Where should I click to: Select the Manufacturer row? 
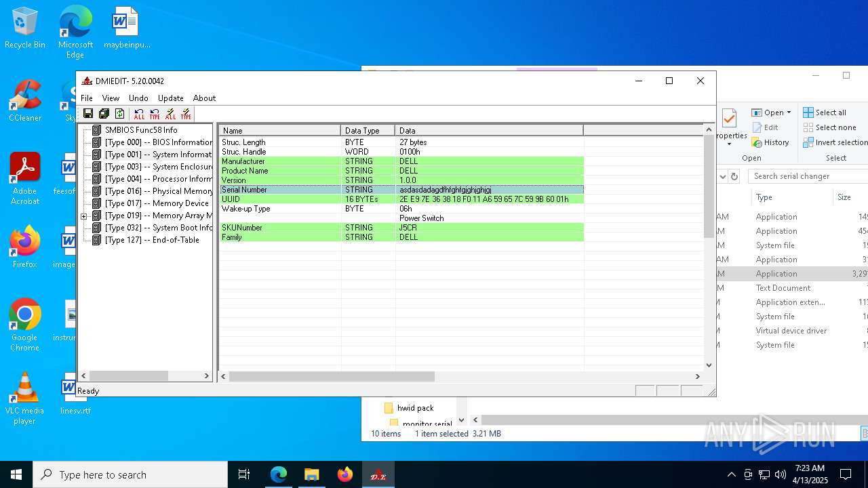pyautogui.click(x=401, y=161)
